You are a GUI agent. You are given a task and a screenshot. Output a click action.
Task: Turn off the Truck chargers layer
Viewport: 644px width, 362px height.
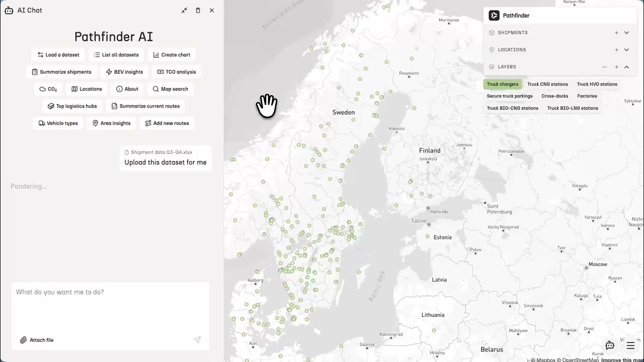pyautogui.click(x=503, y=84)
